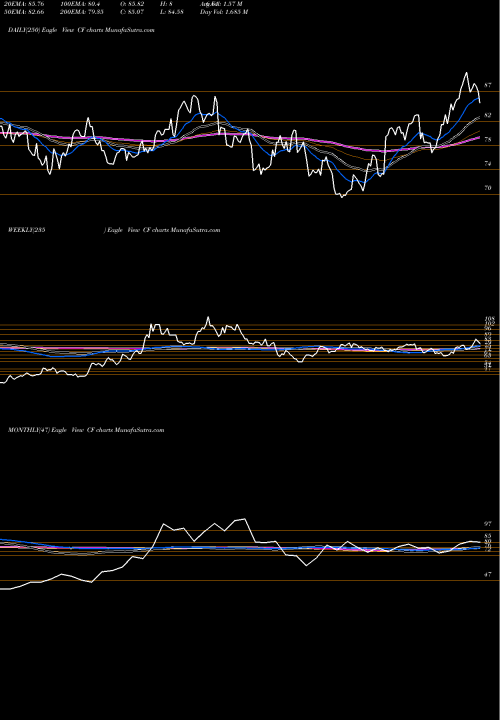This screenshot has height=720, width=500.
Task: Click the 70 price label on daily chart
Action: pyautogui.click(x=488, y=188)
